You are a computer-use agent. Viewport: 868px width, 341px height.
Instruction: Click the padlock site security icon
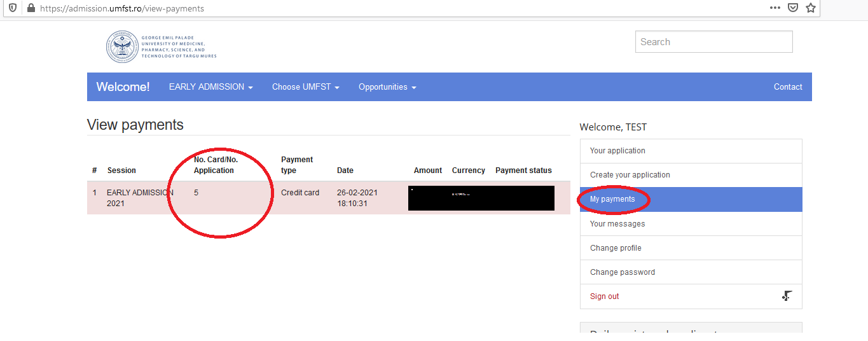30,9
